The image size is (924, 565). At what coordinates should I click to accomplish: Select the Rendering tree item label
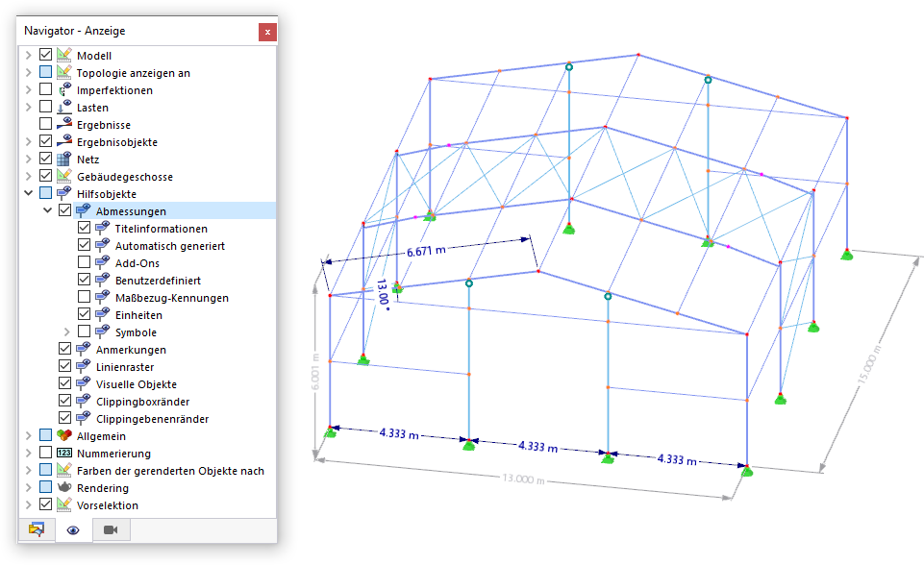pyautogui.click(x=103, y=488)
